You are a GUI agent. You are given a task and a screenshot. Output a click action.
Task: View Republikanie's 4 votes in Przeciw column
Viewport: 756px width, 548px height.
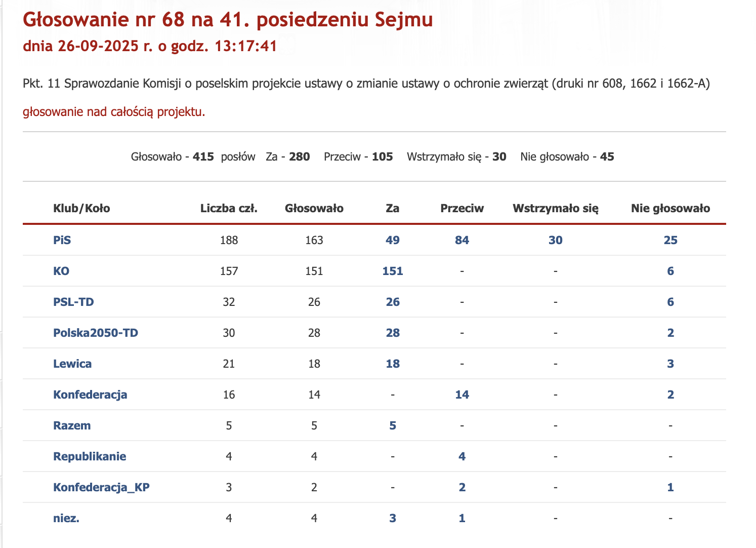462,456
